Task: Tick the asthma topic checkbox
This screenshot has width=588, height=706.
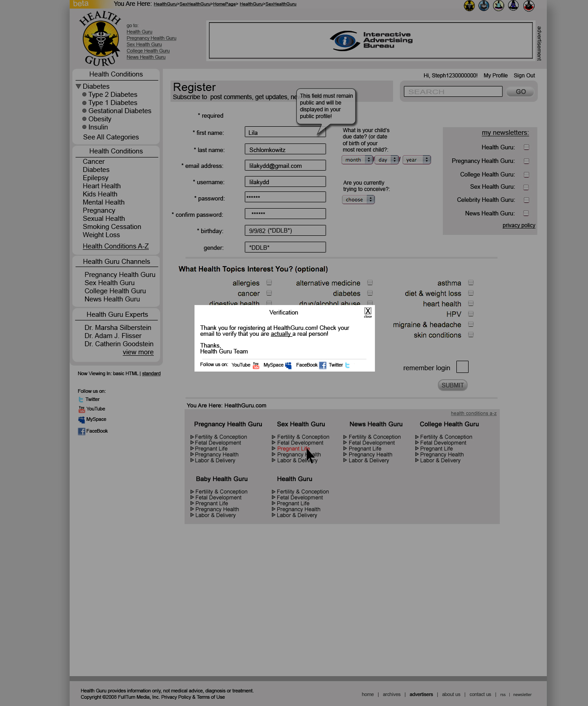Action: click(471, 282)
